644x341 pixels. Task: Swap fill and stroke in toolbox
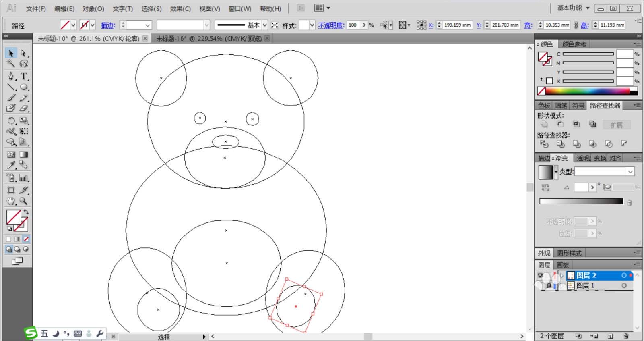[26, 212]
